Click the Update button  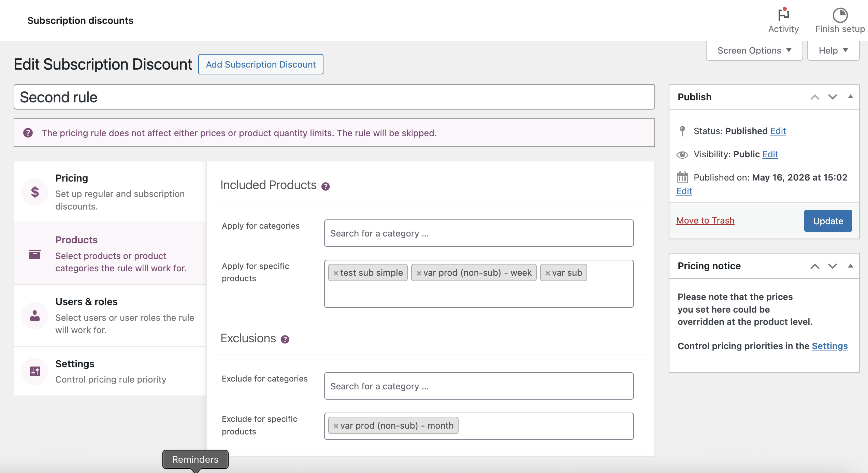tap(828, 221)
